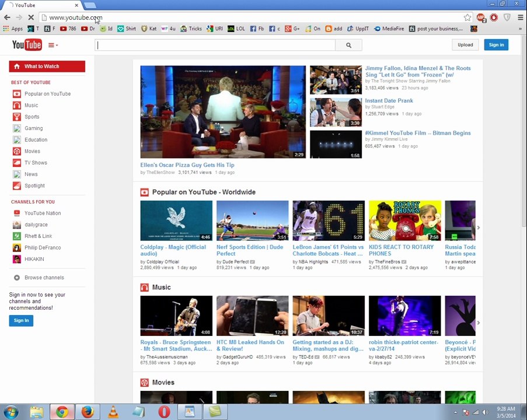Show next Popular on YouTube videos arrow
The height and width of the screenshot is (420, 527).
pos(478,228)
